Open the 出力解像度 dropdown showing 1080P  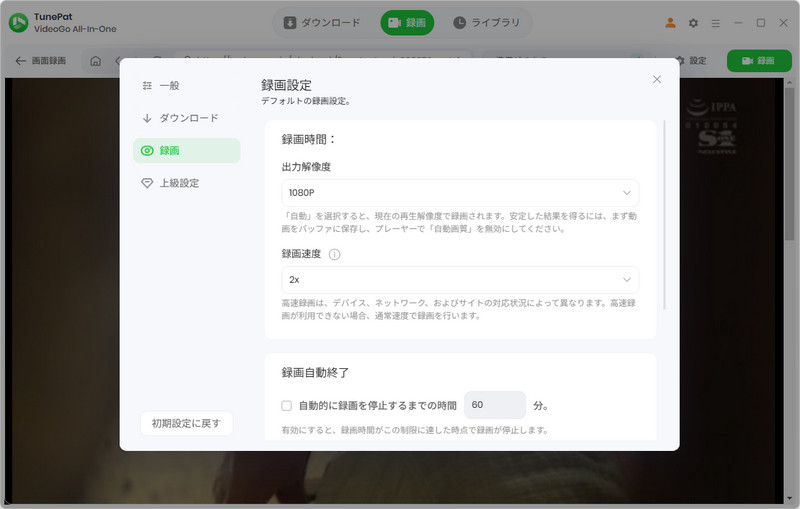click(x=460, y=193)
